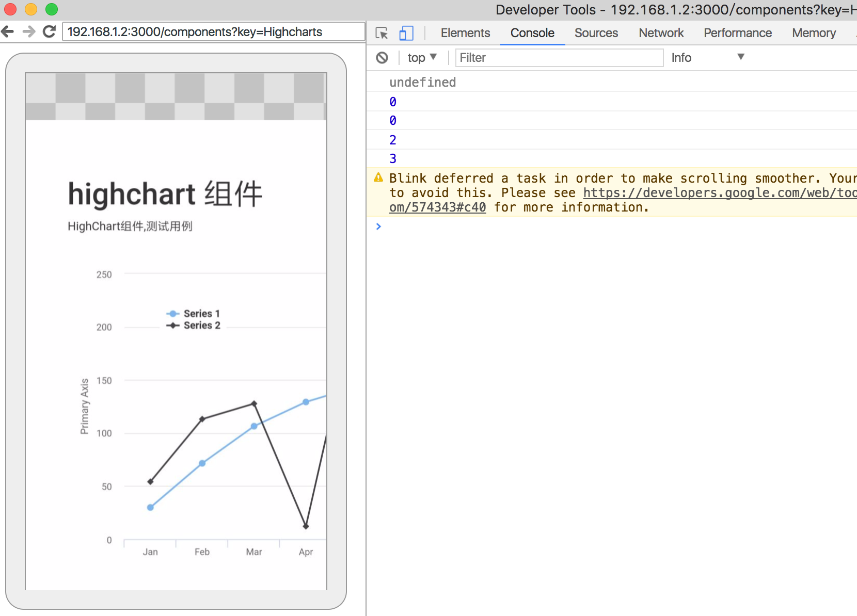Image resolution: width=857 pixels, height=616 pixels.
Task: Click the console output value 2
Action: [393, 140]
